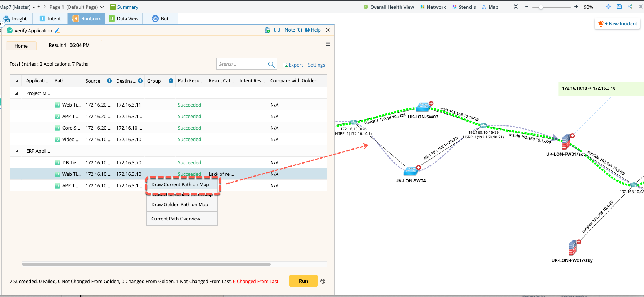Click the zoom slider handle
This screenshot has height=297, width=644.
[541, 7]
